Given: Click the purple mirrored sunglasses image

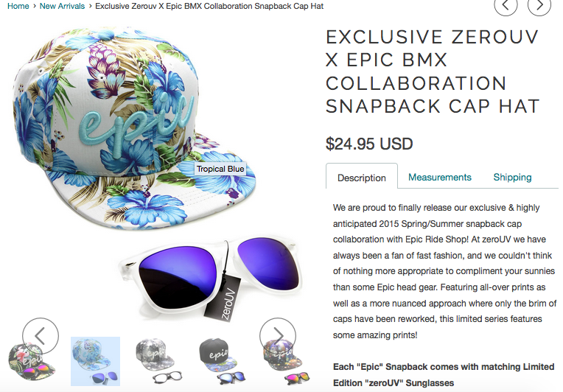Looking at the screenshot, I should (x=209, y=278).
